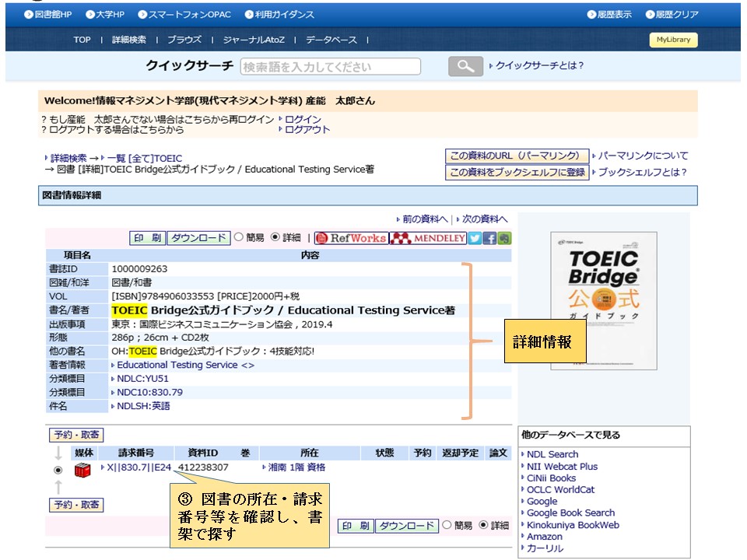Select top 詳細 display radio button
The image size is (747, 560).
(x=275, y=236)
